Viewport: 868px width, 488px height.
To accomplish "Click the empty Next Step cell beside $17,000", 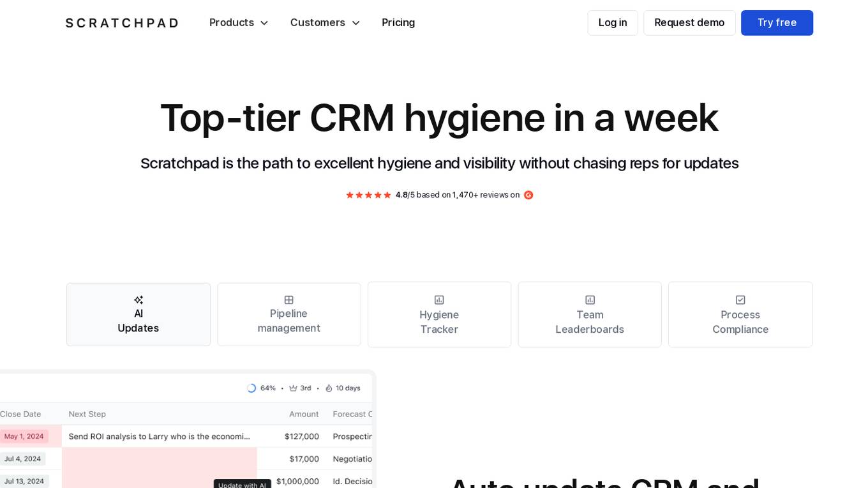I will 160,459.
